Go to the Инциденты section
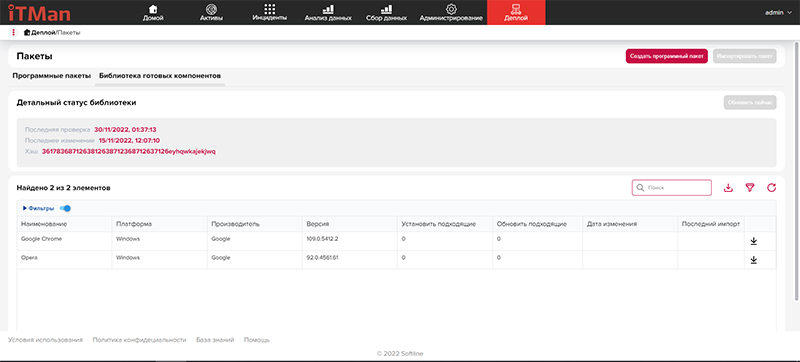800x362 pixels. click(x=269, y=13)
